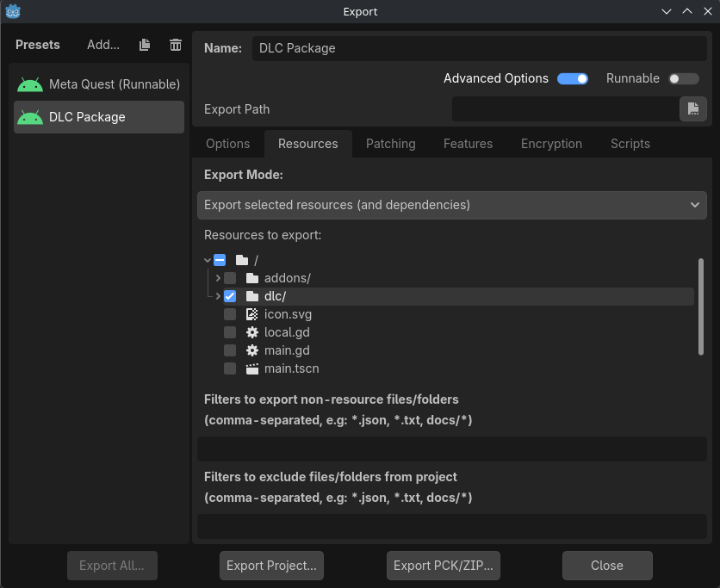Uncheck the dlc/ folder checkbox
This screenshot has height=588, width=720.
point(229,295)
